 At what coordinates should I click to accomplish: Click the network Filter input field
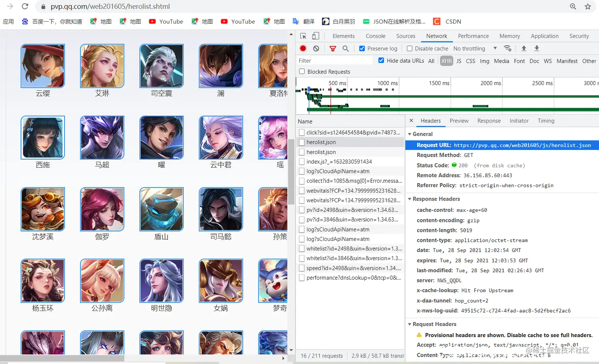[x=335, y=61]
